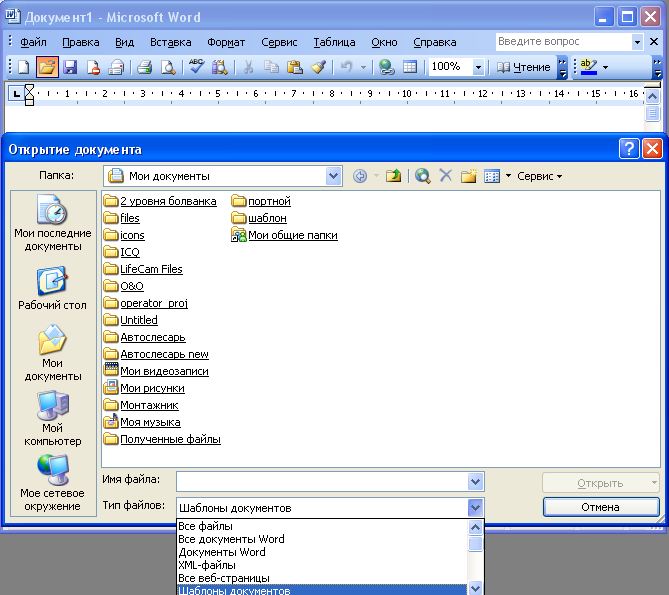Click the Insert Table grid icon
Viewport: 669px width, 595px height.
click(410, 67)
